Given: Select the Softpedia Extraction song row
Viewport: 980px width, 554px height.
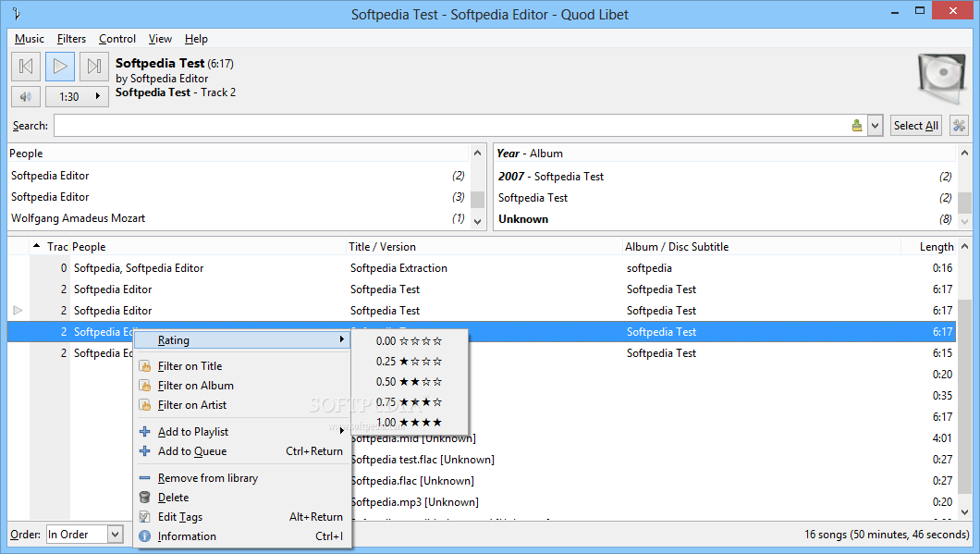Looking at the screenshot, I should 482,268.
